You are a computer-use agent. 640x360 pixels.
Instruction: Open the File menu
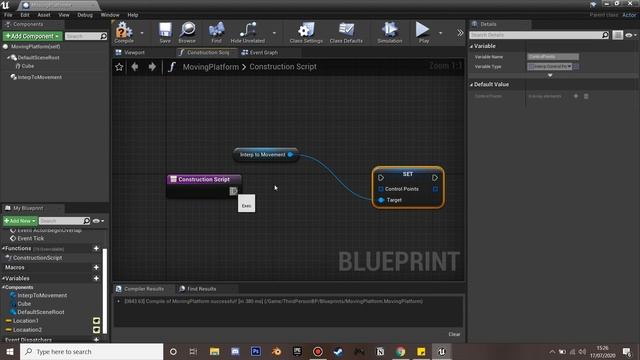click(x=8, y=15)
